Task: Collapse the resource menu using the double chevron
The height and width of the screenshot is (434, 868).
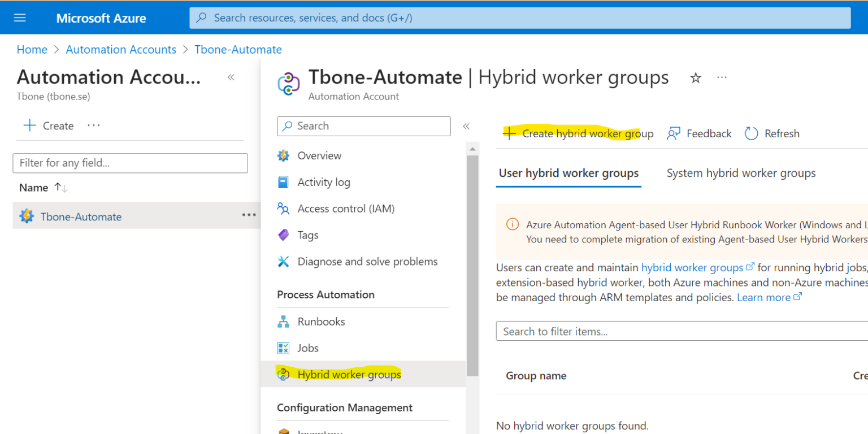Action: point(466,126)
